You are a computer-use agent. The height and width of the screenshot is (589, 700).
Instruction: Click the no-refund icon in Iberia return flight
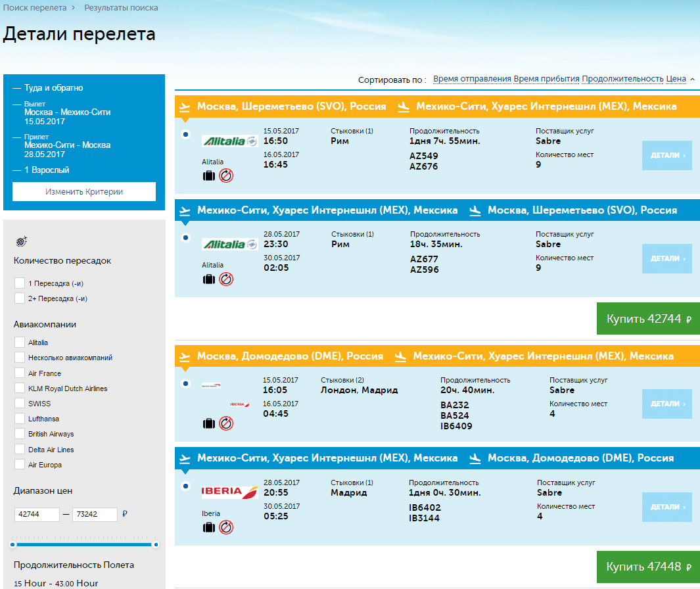pos(226,527)
